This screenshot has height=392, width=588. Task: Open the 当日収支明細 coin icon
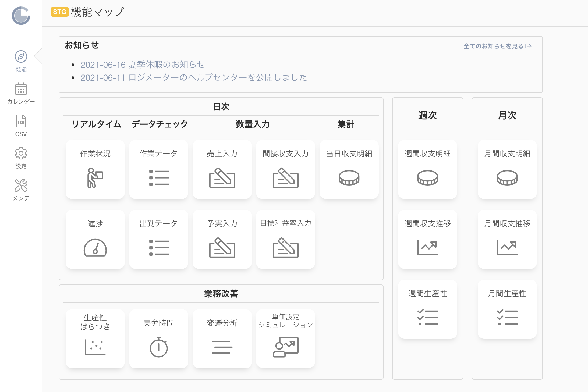349,178
